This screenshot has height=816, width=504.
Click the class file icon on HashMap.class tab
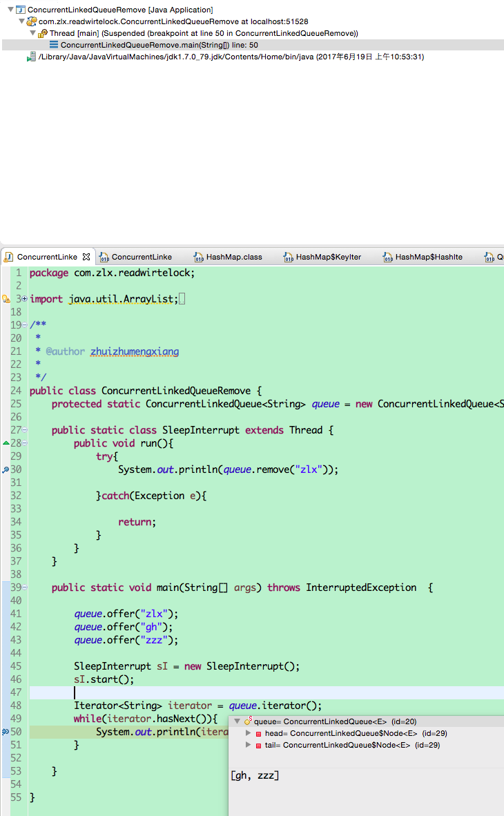pyautogui.click(x=198, y=257)
